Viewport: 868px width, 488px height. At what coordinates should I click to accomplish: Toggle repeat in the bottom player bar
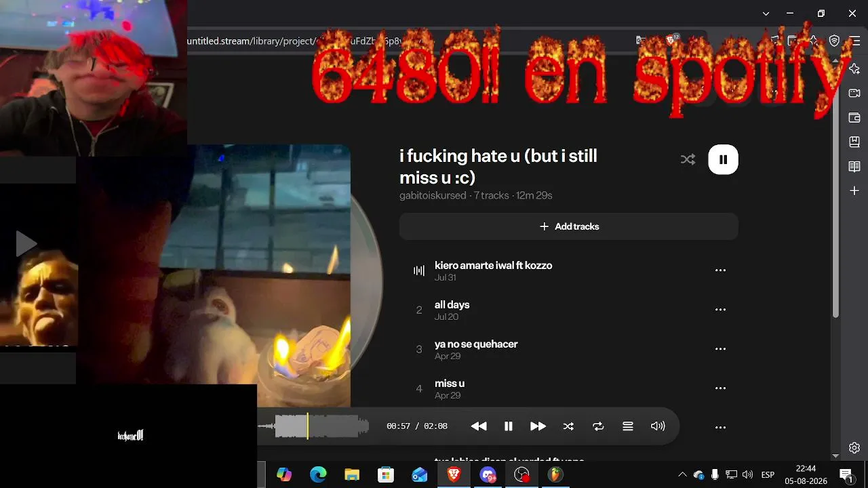(x=598, y=426)
